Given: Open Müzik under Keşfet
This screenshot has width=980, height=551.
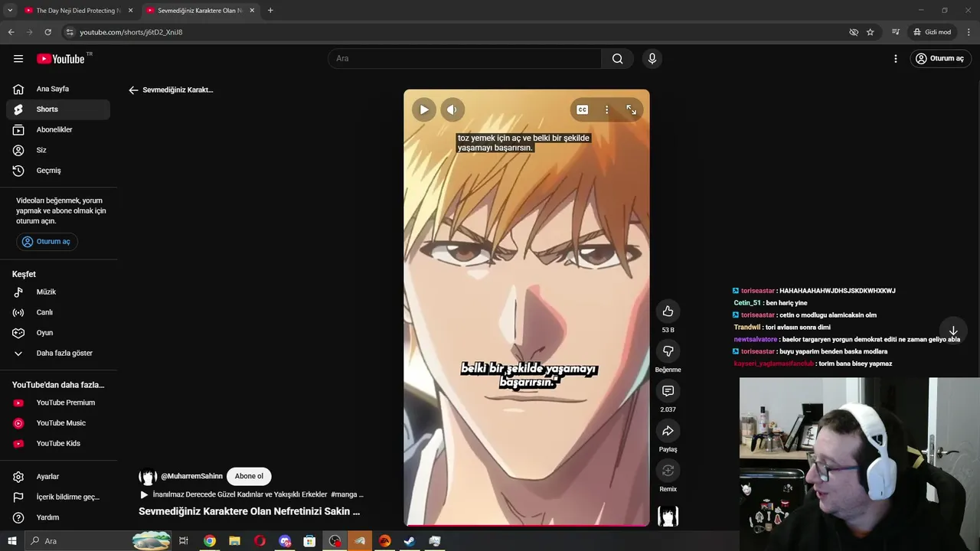Looking at the screenshot, I should pyautogui.click(x=58, y=292).
